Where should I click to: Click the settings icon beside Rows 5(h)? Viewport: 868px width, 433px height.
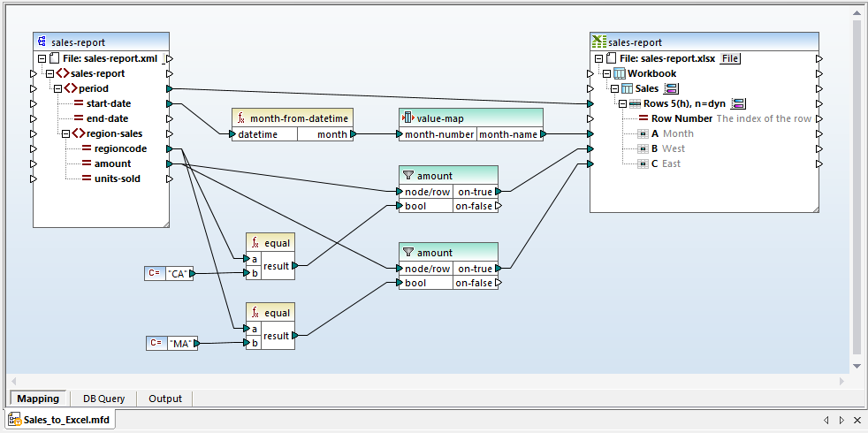tap(739, 103)
